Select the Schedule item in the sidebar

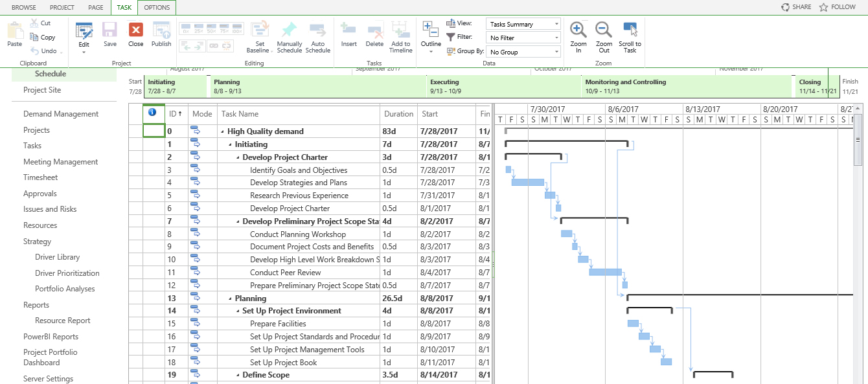coord(51,74)
